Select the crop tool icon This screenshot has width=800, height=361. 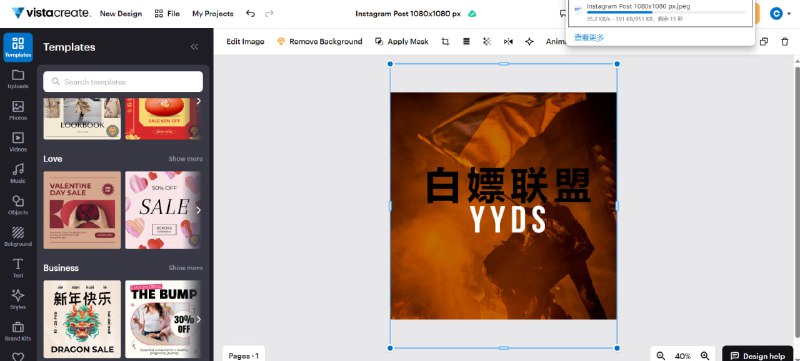[x=445, y=42]
